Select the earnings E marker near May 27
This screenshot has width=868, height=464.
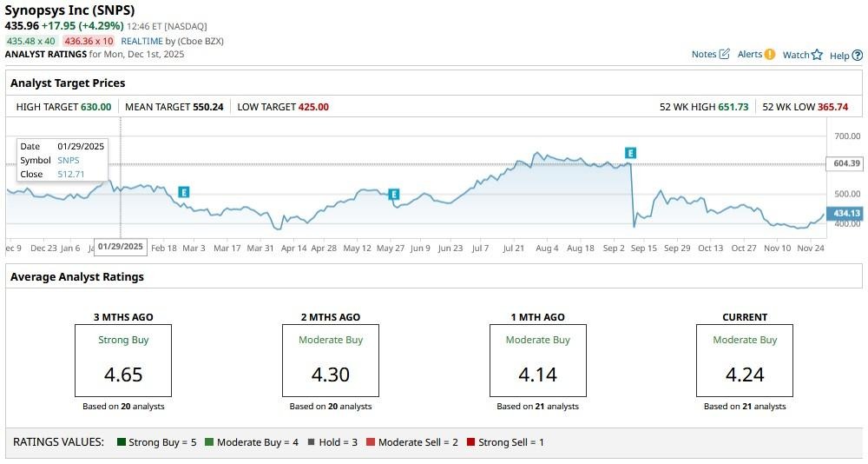(x=393, y=194)
